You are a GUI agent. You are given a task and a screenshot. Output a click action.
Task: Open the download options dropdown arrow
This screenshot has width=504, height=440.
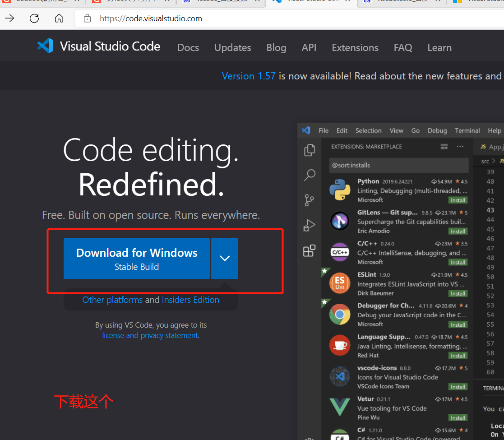(225, 258)
